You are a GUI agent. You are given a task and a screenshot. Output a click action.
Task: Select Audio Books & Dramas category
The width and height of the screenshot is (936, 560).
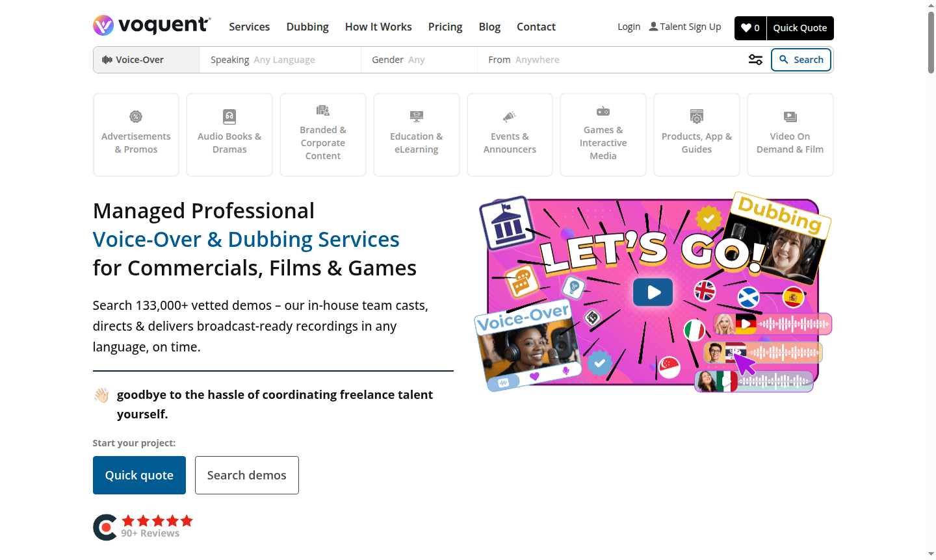pos(229,135)
